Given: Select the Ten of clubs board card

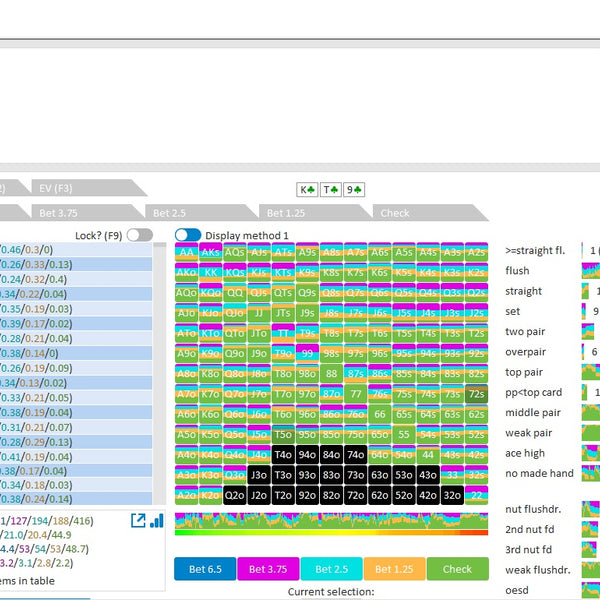Looking at the screenshot, I should (x=330, y=189).
